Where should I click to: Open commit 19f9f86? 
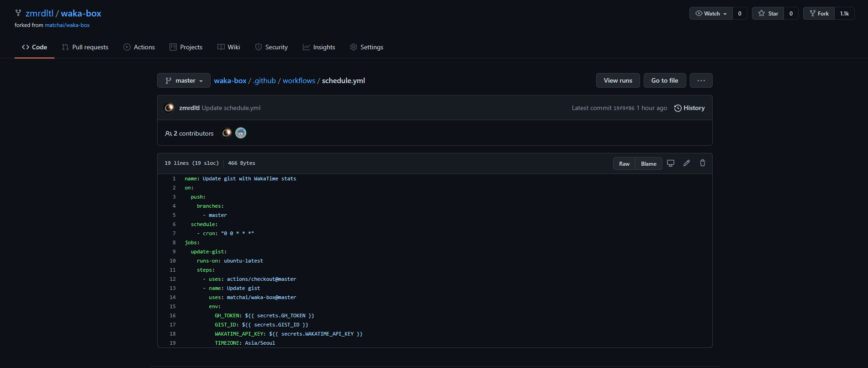coord(624,108)
